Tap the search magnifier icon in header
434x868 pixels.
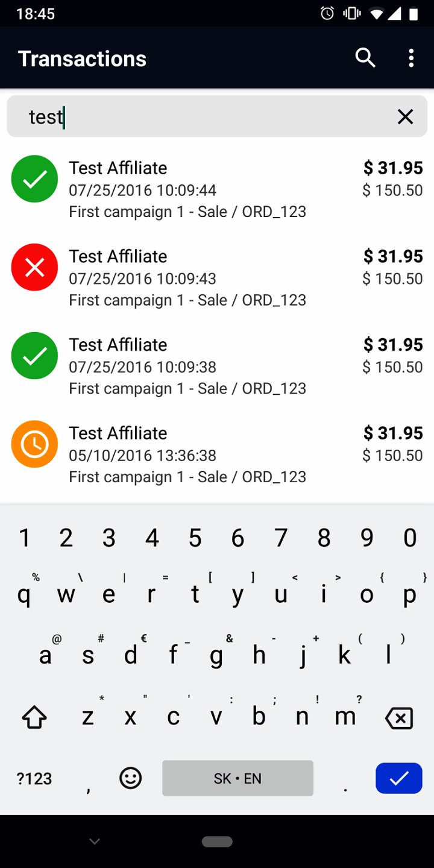365,58
